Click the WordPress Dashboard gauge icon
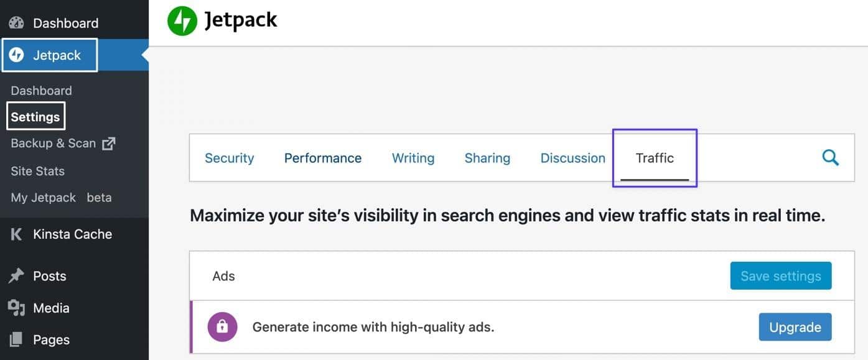Viewport: 868px width, 360px height. (16, 23)
